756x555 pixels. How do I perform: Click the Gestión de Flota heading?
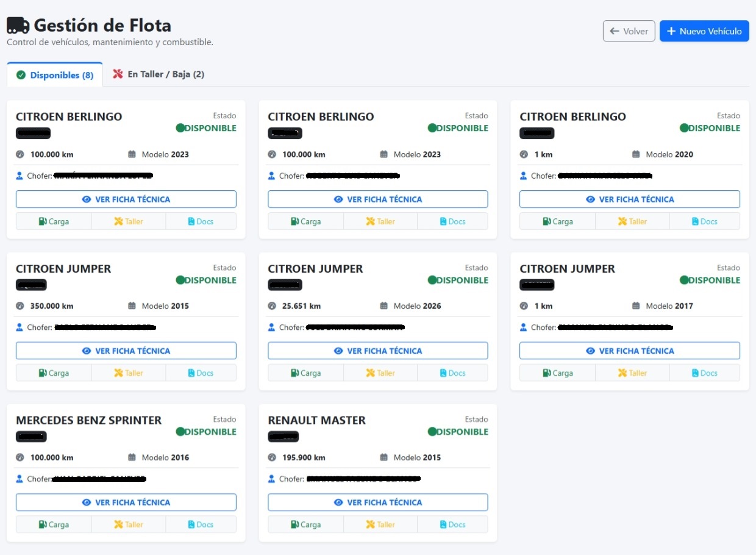point(102,26)
